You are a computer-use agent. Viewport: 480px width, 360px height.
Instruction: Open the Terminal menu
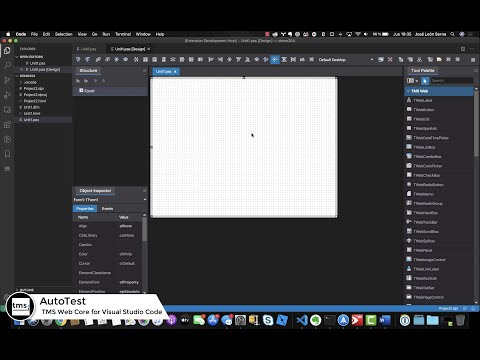[x=123, y=34]
